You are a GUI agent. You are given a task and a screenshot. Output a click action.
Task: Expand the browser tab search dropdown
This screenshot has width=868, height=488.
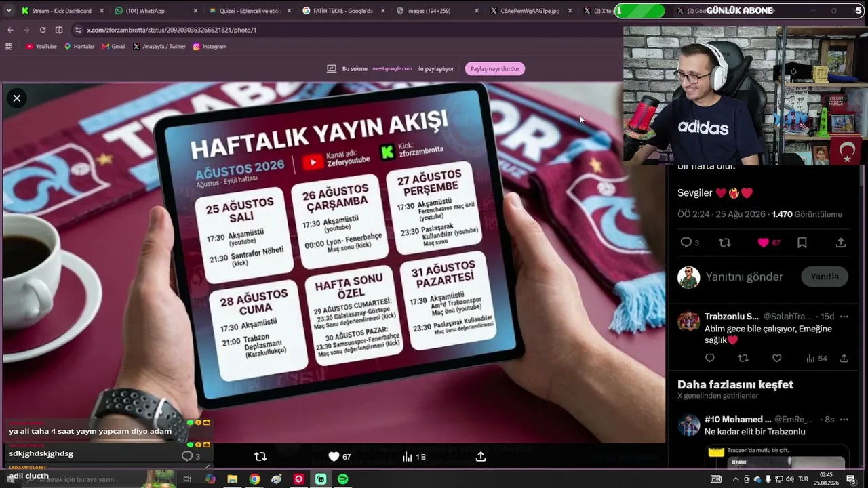[9, 11]
